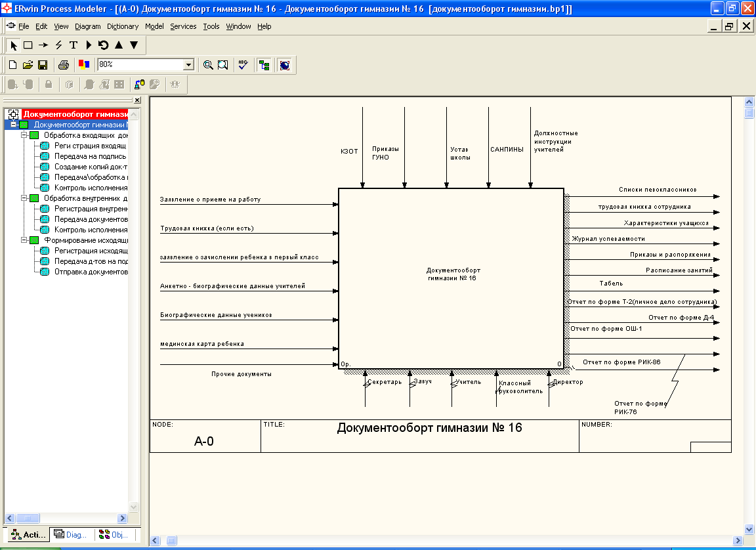This screenshot has height=550, width=756.
Task: Click the Save model floppy icon
Action: (x=43, y=65)
